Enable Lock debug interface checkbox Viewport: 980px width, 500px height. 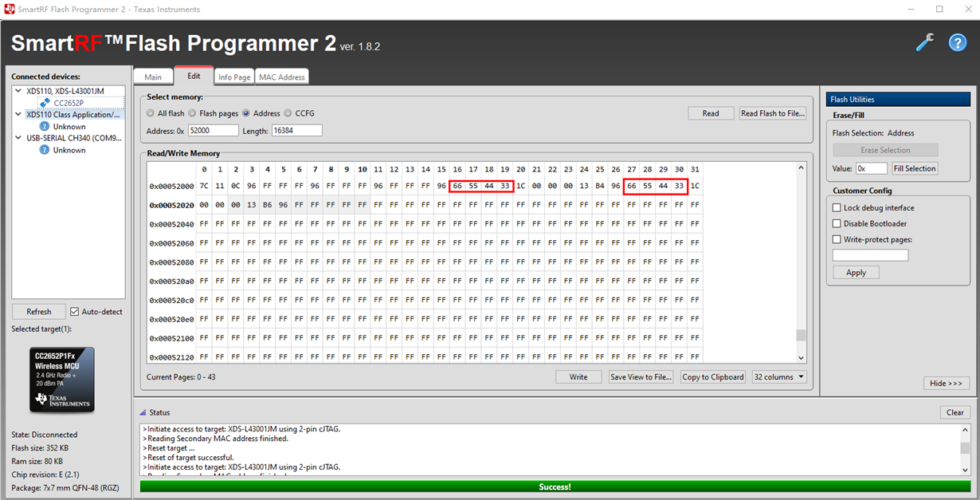coord(837,208)
